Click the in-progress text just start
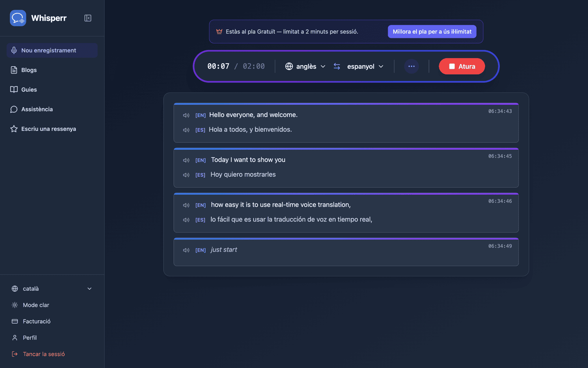The width and height of the screenshot is (588, 368). (224, 250)
